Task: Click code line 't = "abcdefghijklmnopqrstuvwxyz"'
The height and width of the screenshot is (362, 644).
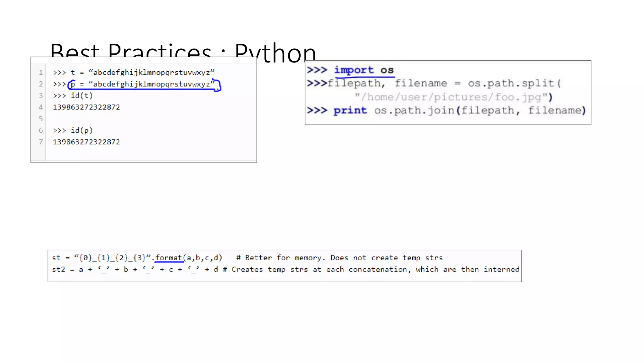Action: tap(142, 73)
